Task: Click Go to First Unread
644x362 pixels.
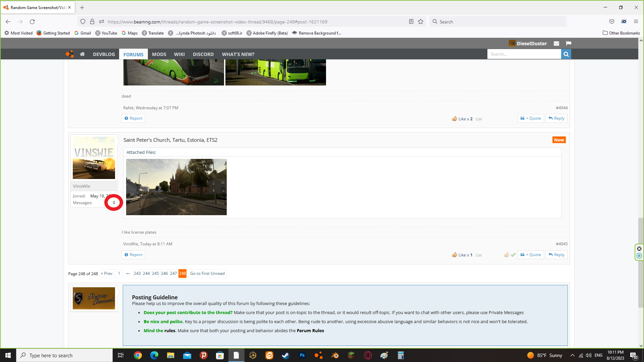Action: tap(207, 274)
